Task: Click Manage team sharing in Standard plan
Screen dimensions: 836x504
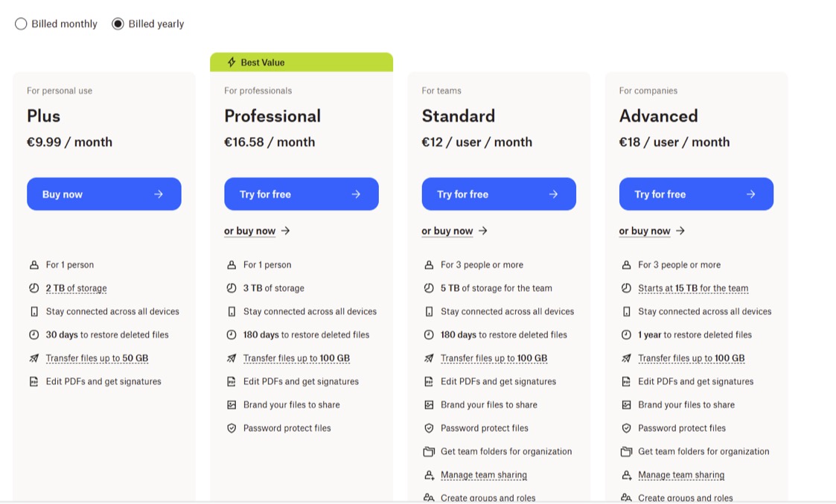Action: [483, 475]
